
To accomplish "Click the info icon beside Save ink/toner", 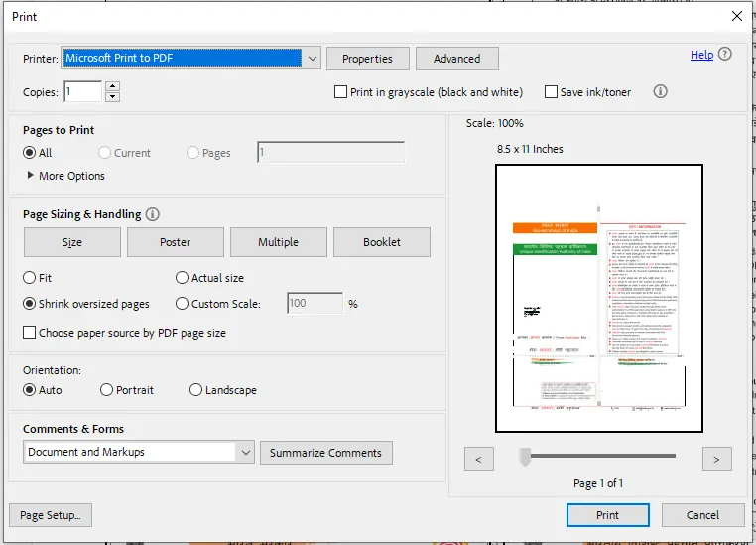I will (660, 91).
